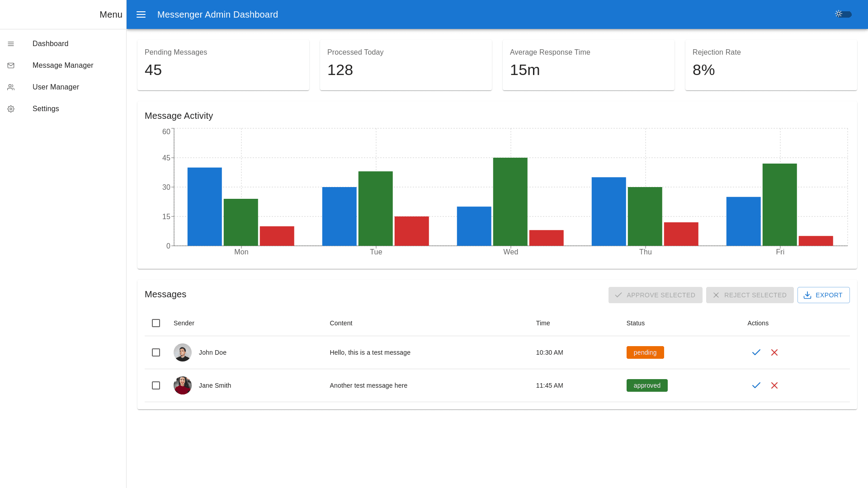Click the Message Manager envelope icon
Viewport: 868px width, 488px height.
tap(11, 66)
